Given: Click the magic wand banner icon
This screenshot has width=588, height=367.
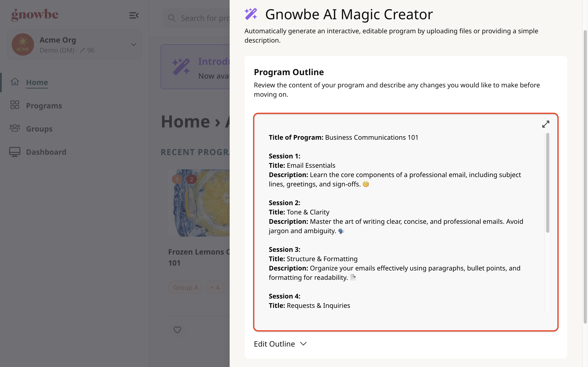Looking at the screenshot, I should coord(181,66).
